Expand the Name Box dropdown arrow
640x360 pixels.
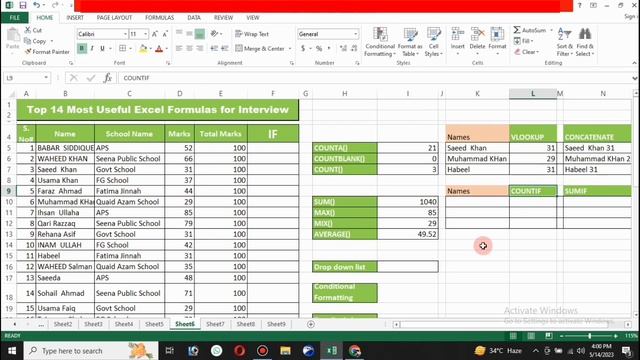46,78
